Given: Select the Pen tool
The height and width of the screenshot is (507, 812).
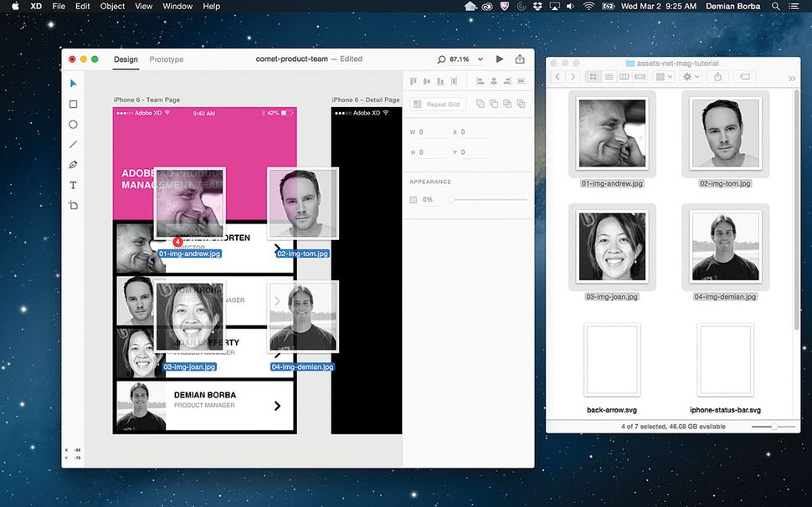Looking at the screenshot, I should [x=73, y=164].
